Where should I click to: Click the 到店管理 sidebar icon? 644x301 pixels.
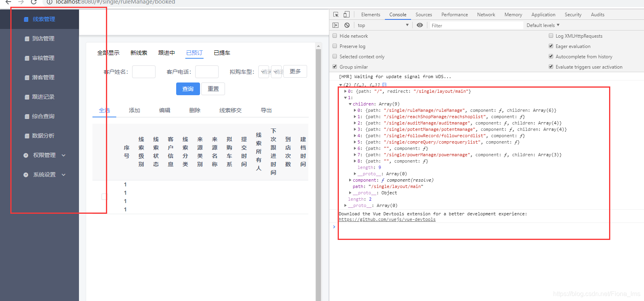pos(27,39)
